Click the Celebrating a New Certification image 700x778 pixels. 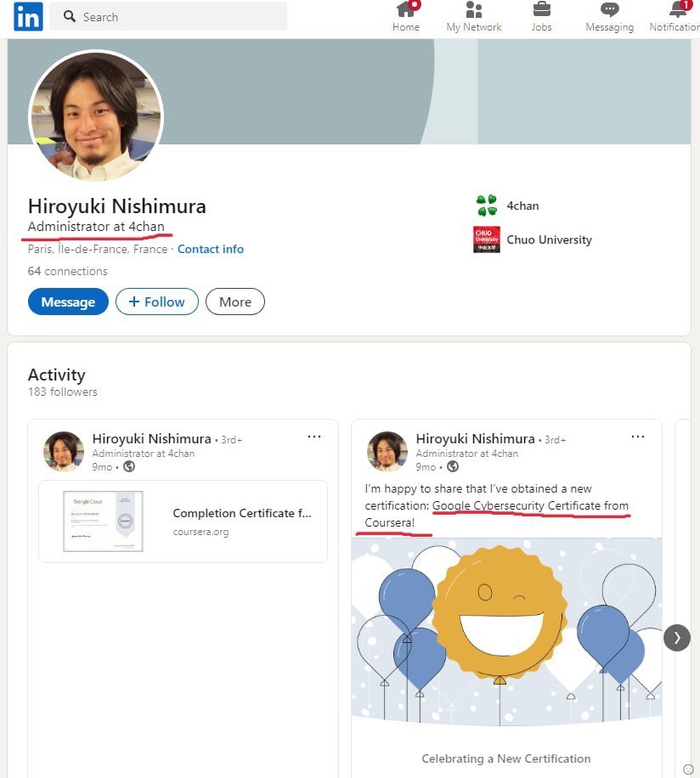(x=506, y=633)
